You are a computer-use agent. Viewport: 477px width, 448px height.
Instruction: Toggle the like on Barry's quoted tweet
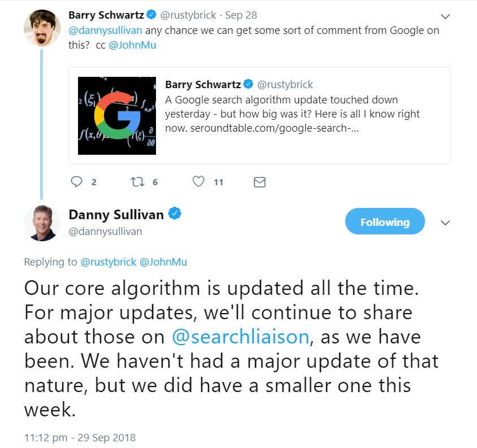click(x=198, y=181)
